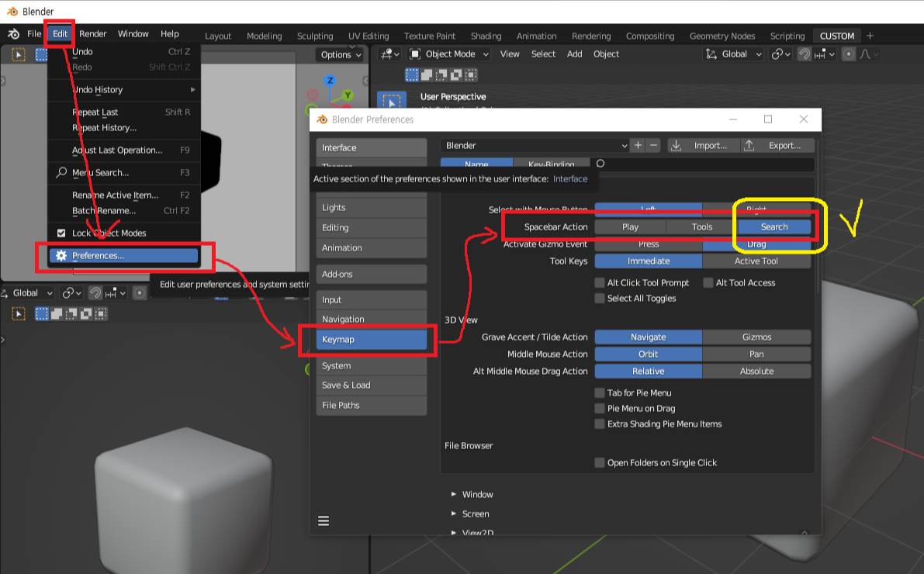Select the Set selection mode in main viewport

412,74
